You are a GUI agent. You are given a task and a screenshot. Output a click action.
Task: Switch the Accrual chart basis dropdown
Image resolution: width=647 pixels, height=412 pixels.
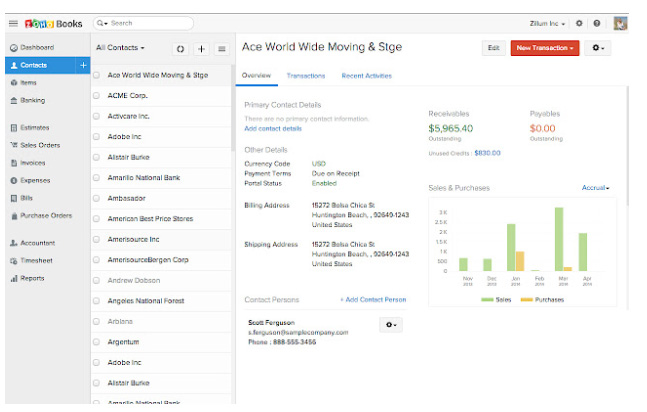click(595, 188)
